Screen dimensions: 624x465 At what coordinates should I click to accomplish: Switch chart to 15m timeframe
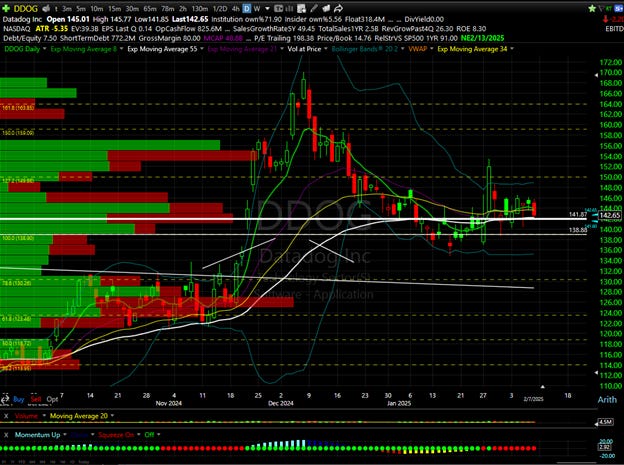(x=115, y=9)
